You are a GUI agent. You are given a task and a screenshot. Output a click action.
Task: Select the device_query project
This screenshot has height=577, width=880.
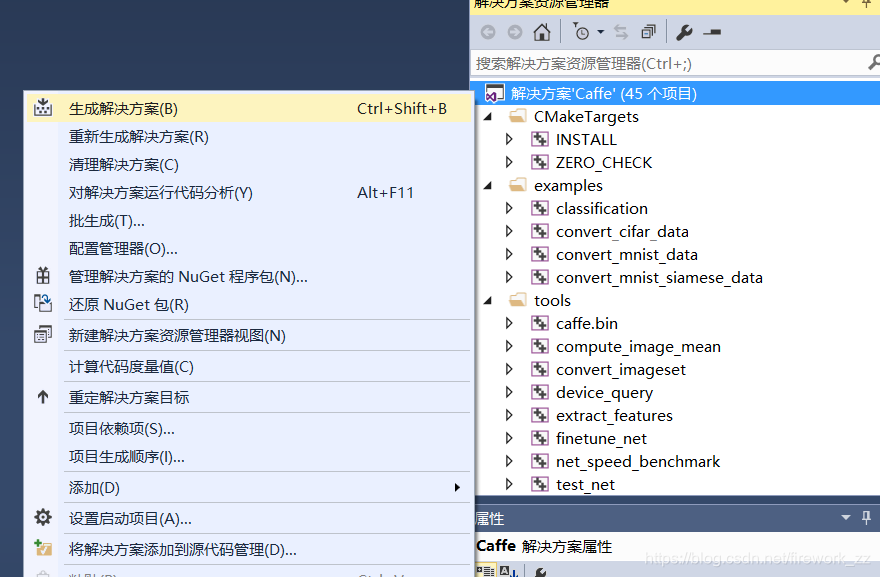point(604,393)
